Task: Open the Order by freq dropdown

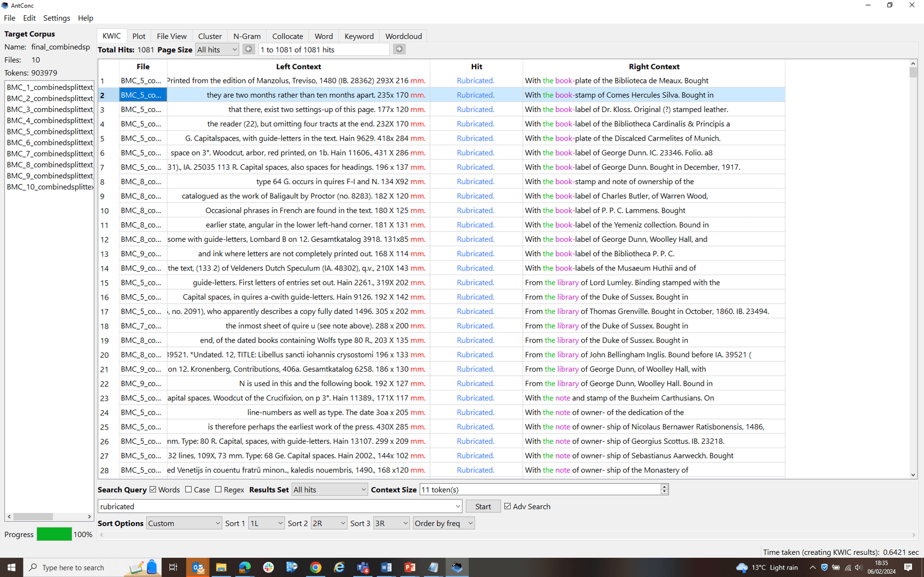Action: tap(443, 523)
